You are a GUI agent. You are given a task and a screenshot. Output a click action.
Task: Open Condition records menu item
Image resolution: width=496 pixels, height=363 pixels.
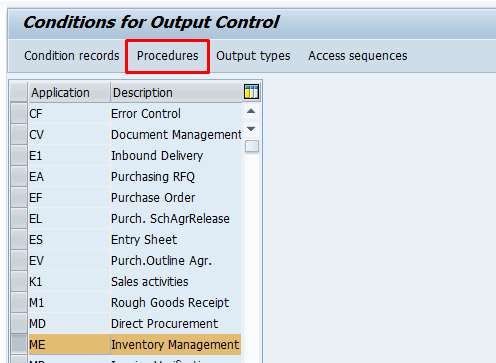[72, 56]
